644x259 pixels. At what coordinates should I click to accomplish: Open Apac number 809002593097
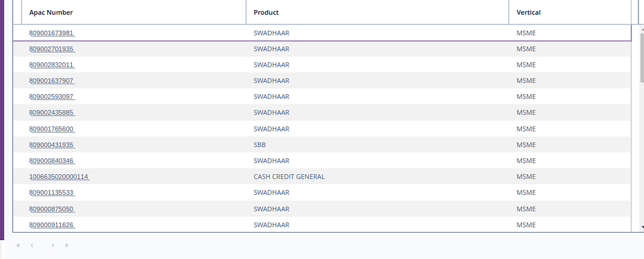[x=52, y=97]
